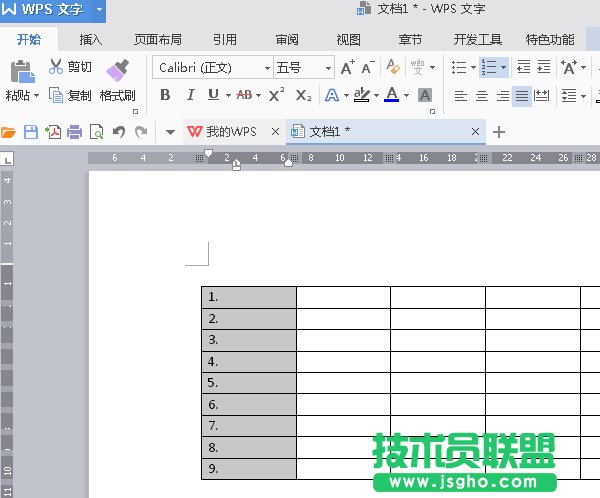
Task: Click the Increase font size icon
Action: click(347, 68)
